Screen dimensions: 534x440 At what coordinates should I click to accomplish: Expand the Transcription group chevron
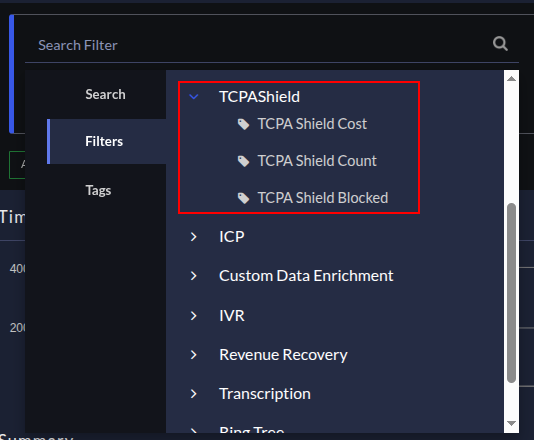(x=194, y=394)
